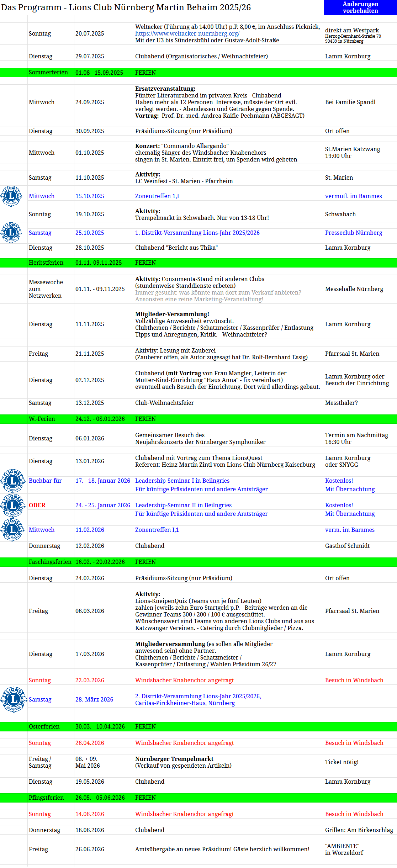This screenshot has width=397, height=868.
Task: Click the Lions logo beside Zonentreffen 15.10.2025
Action: (11, 196)
